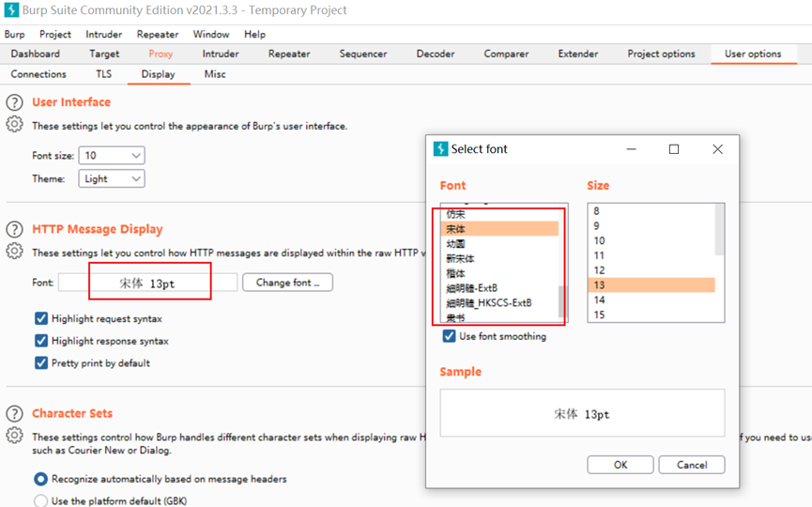Open help for HTTP Message Display
This screenshot has width=812, height=507.
click(14, 229)
